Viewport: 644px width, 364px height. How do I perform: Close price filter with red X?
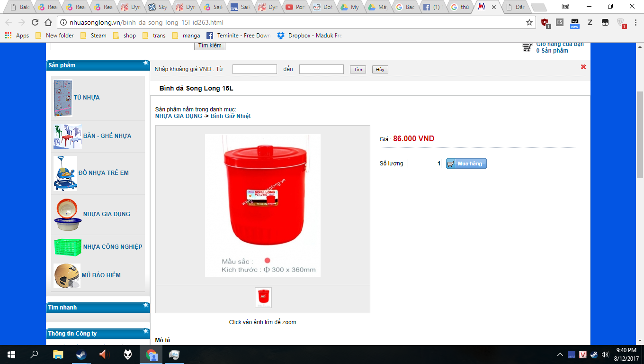pyautogui.click(x=583, y=67)
